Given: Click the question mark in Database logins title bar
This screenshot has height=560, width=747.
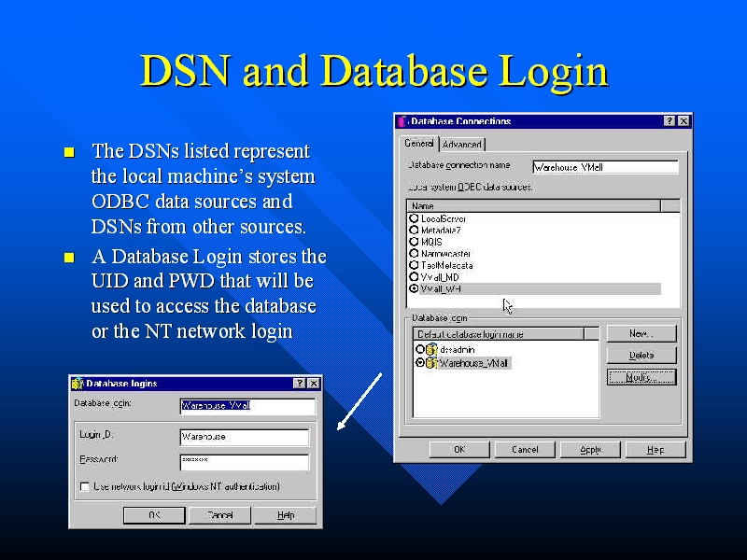Looking at the screenshot, I should point(299,384).
